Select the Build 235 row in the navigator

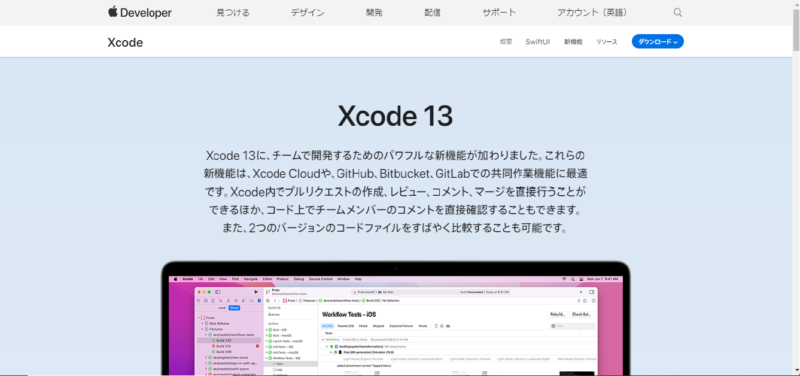click(229, 340)
